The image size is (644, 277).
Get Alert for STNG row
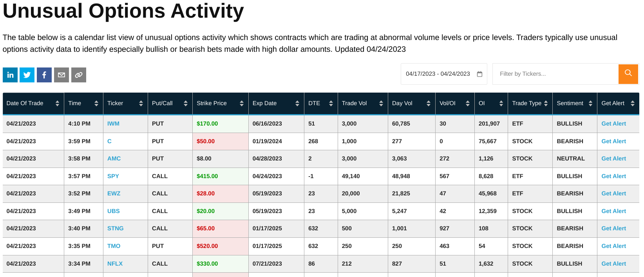614,228
